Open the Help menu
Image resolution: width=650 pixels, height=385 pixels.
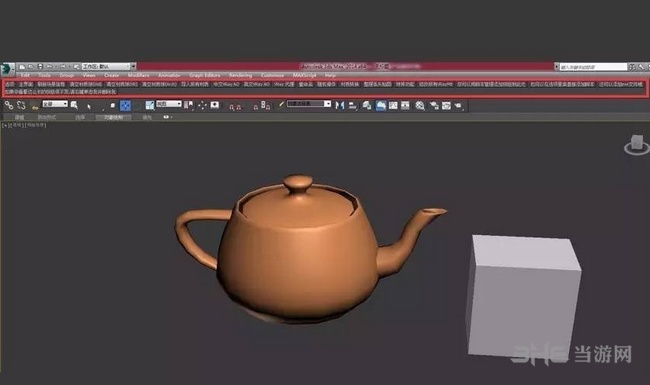click(330, 75)
